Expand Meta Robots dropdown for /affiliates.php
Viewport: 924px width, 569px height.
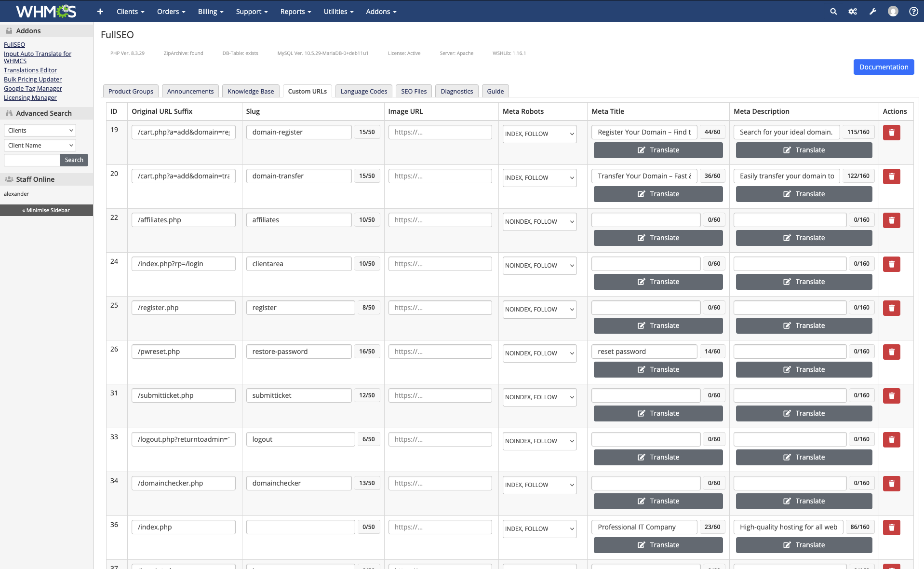(539, 222)
